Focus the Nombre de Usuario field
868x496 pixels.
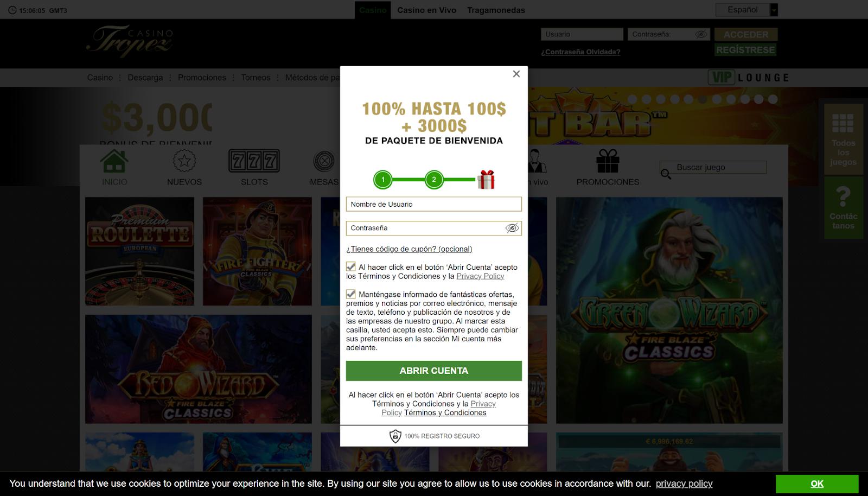[x=434, y=204]
